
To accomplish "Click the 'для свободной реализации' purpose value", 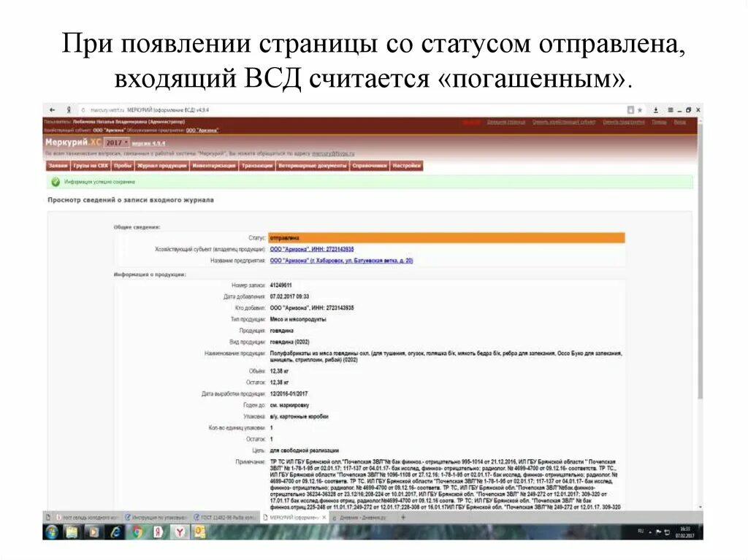I will coord(305,450).
